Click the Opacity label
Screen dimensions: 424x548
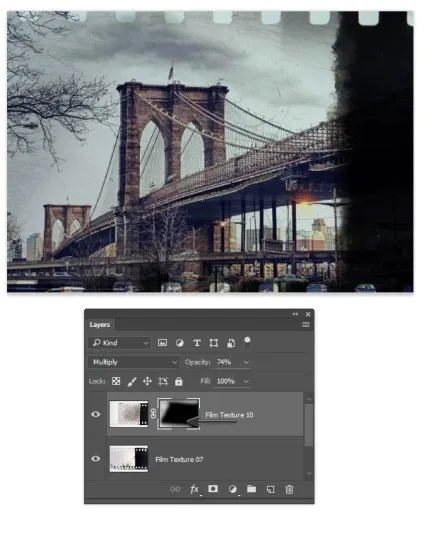[x=198, y=362]
